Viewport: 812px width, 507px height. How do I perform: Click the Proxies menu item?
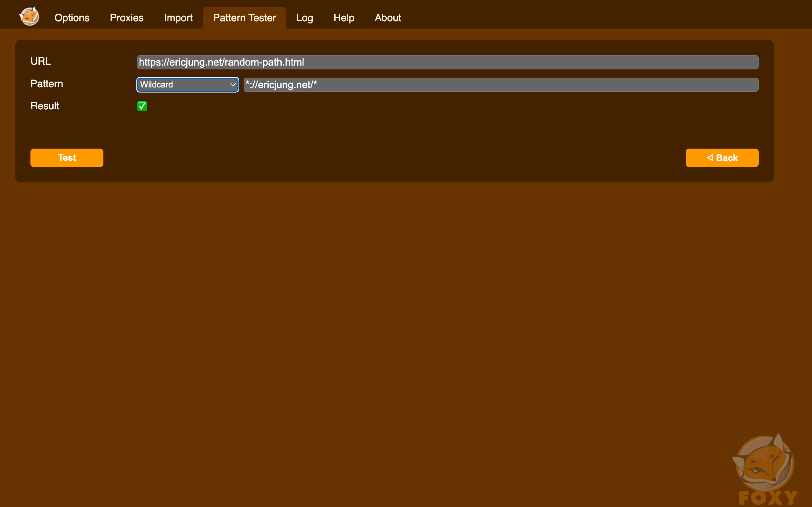point(126,17)
